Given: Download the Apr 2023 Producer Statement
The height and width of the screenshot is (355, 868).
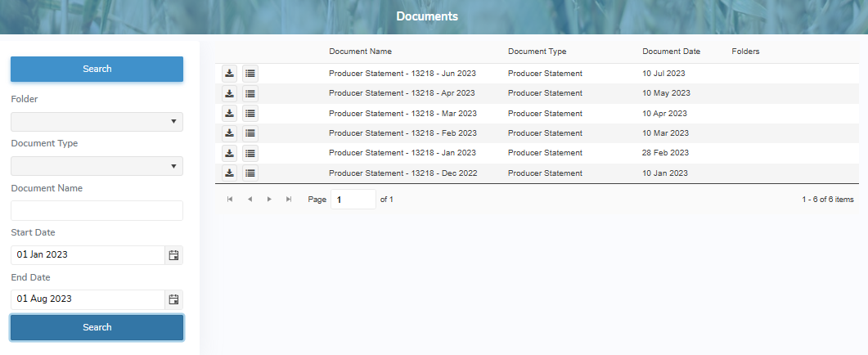Looking at the screenshot, I should coord(230,93).
